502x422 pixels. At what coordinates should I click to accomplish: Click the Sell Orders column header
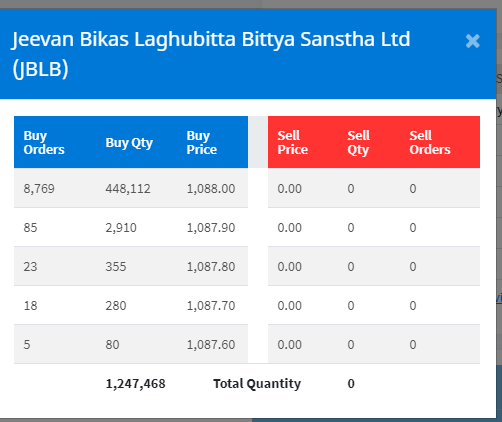coord(430,142)
